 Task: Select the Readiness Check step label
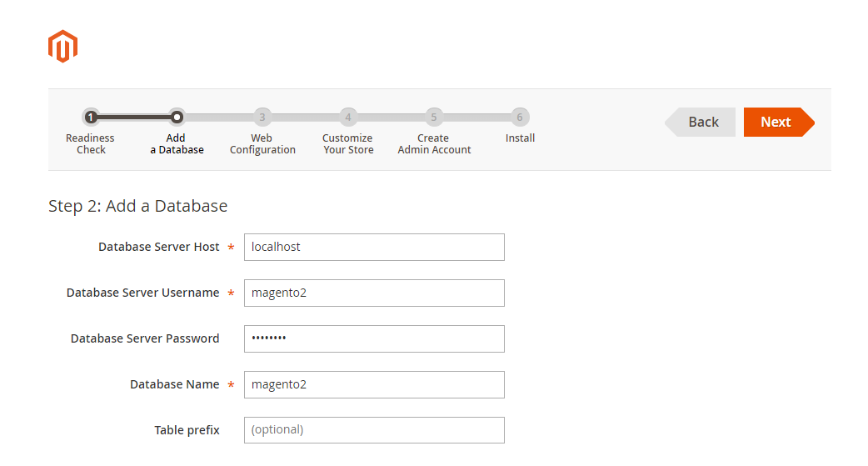(91, 144)
